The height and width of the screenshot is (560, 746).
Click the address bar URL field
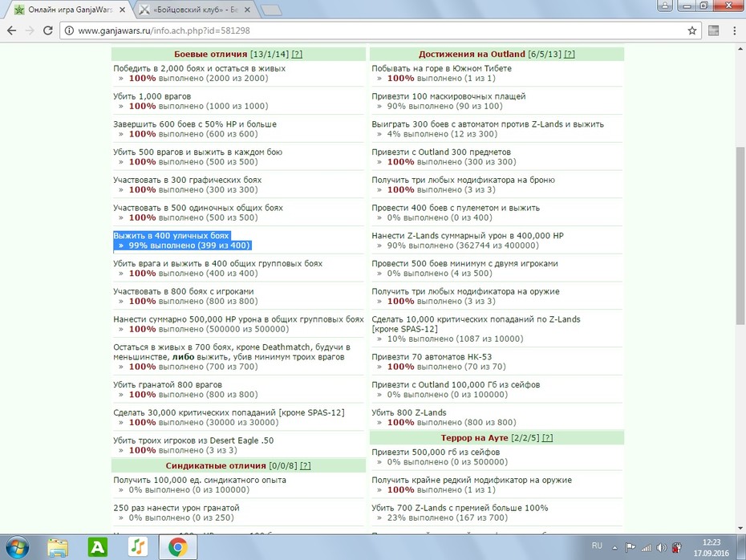pos(380,30)
